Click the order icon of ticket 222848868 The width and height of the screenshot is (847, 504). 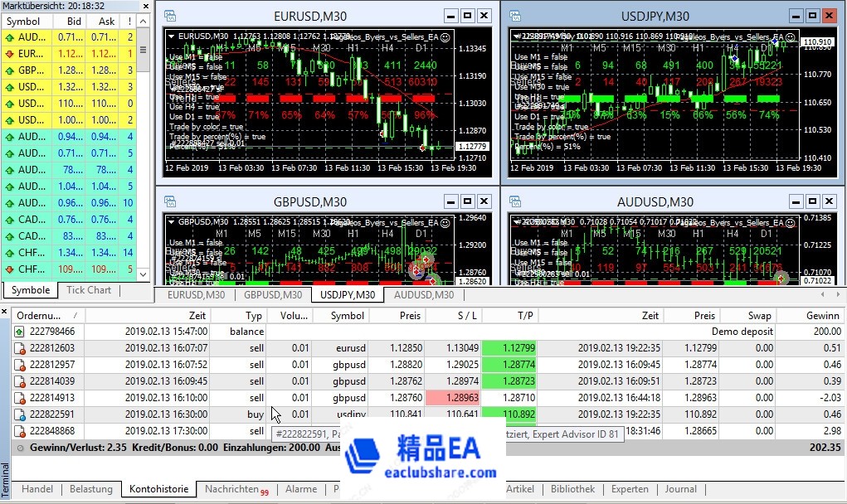tap(20, 432)
